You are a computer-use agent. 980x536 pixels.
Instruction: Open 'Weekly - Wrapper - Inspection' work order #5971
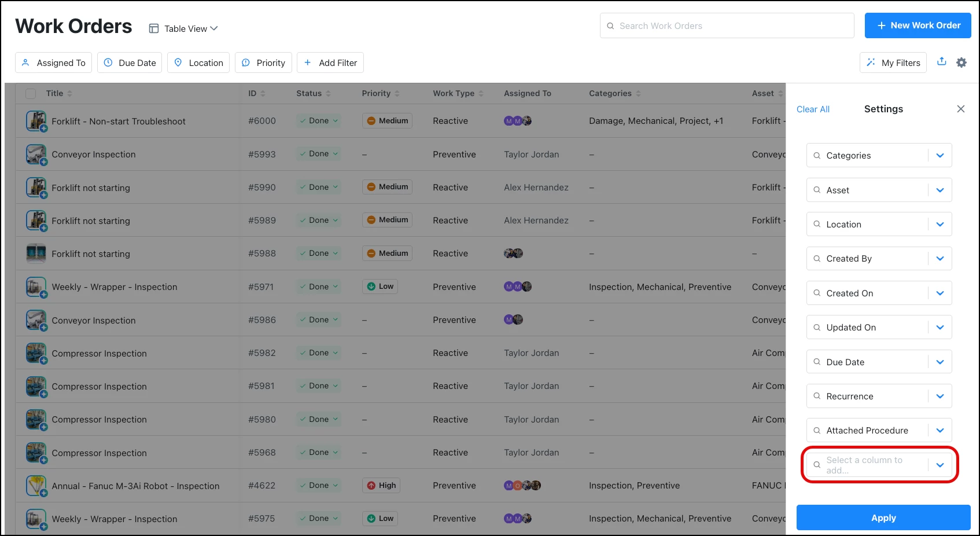tap(115, 287)
